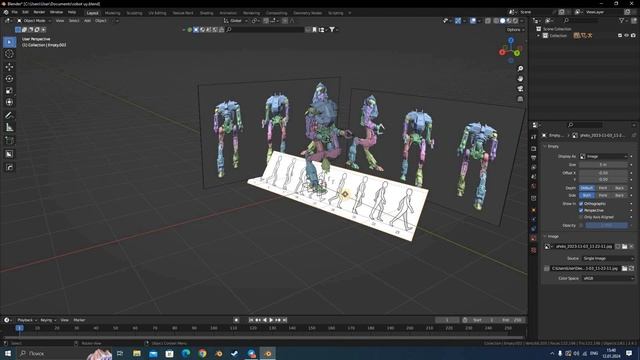Set Depth to Front

click(x=603, y=188)
